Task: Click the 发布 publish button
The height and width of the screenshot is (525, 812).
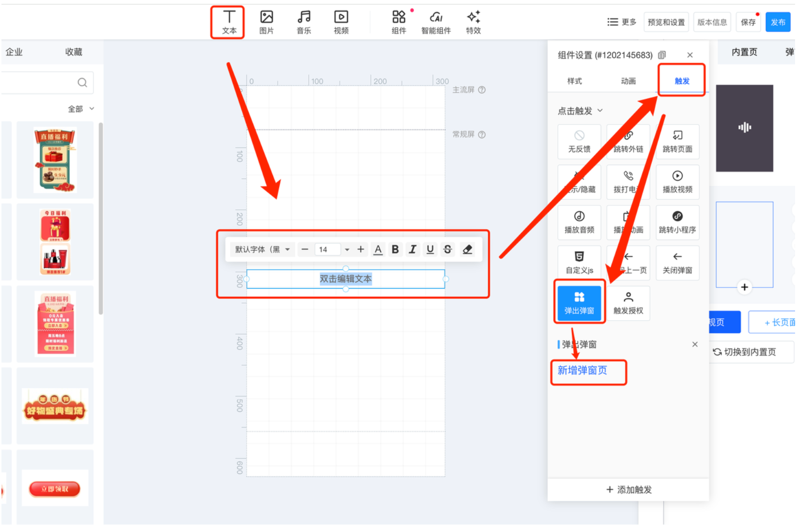Action: 778,22
